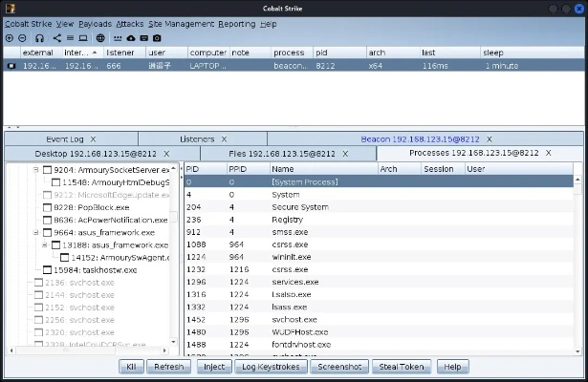Click the cloud download icon in toolbar

coord(130,37)
